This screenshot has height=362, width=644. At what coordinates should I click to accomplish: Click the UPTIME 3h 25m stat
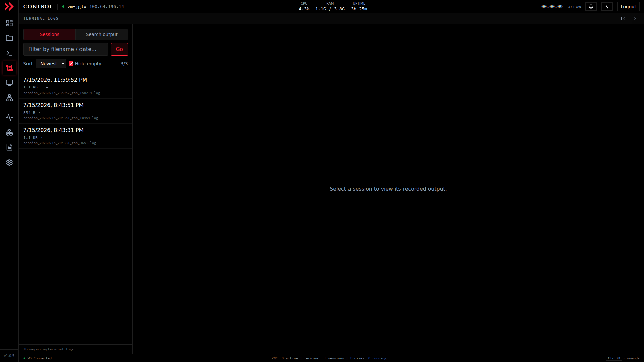[359, 6]
